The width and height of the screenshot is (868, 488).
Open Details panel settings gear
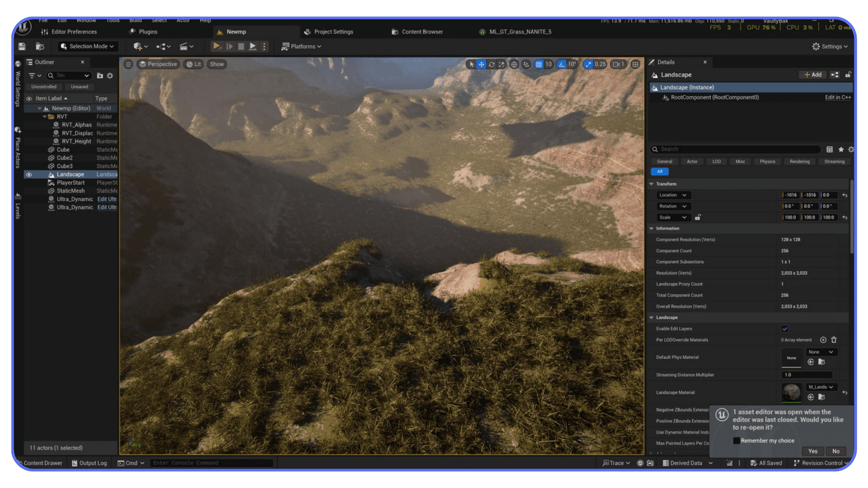[851, 149]
